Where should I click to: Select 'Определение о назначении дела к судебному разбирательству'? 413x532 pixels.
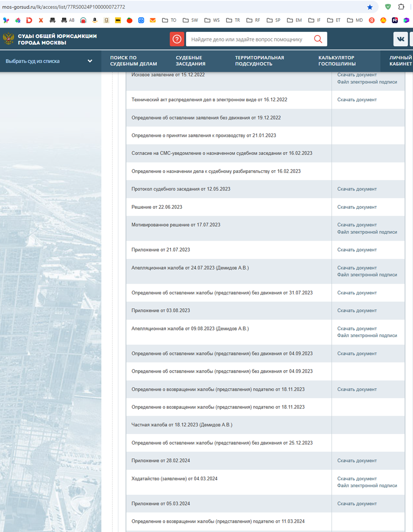point(265,171)
